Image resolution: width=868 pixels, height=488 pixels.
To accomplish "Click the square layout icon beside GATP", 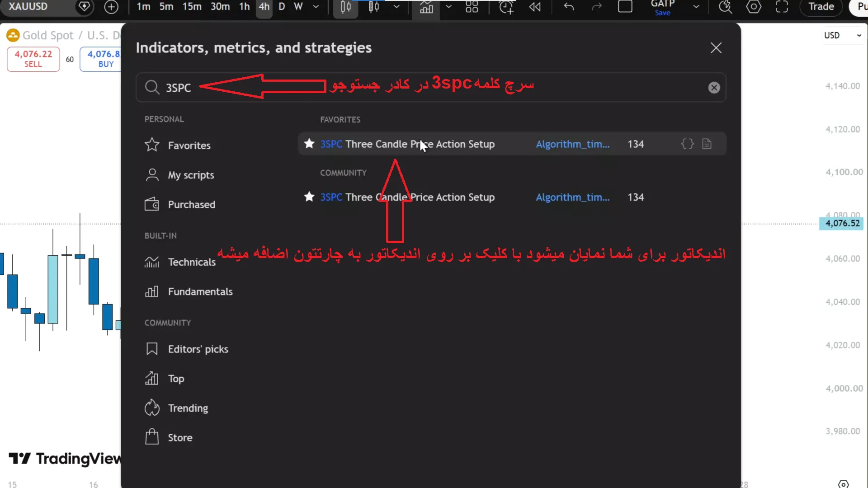I will click(625, 7).
